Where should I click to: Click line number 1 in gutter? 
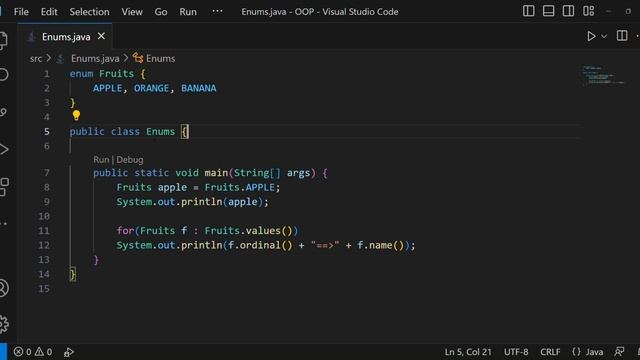pyautogui.click(x=47, y=74)
